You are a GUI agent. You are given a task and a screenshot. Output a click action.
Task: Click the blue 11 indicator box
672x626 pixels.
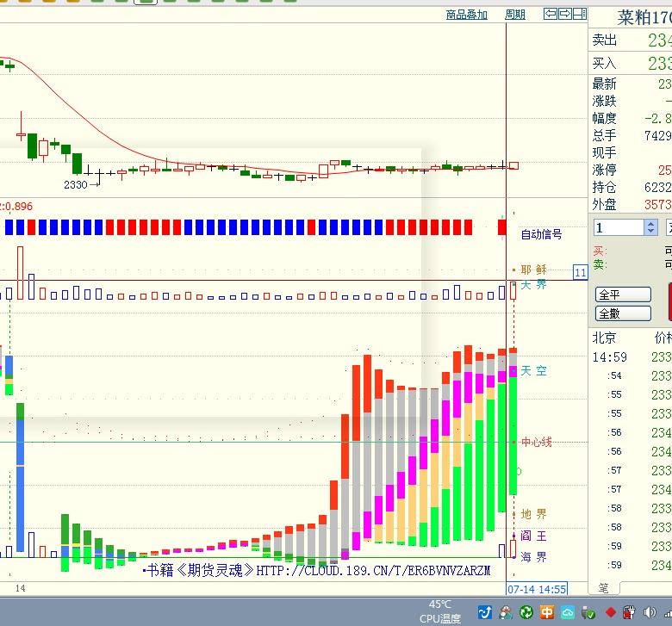click(x=581, y=272)
